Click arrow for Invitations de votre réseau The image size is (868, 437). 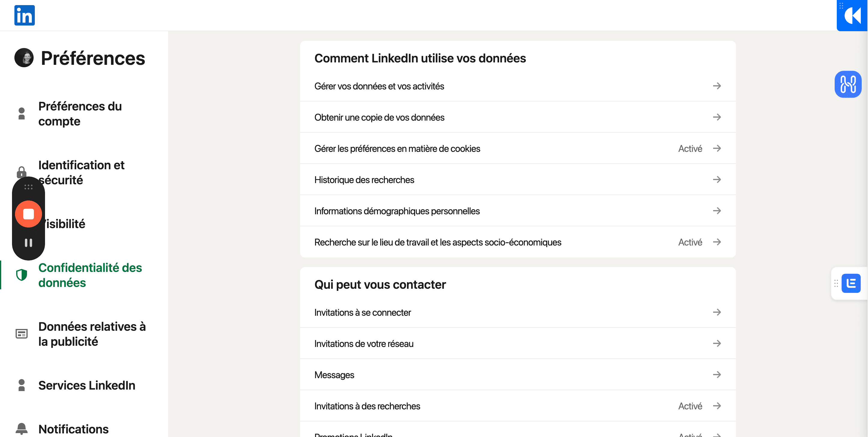click(x=717, y=343)
